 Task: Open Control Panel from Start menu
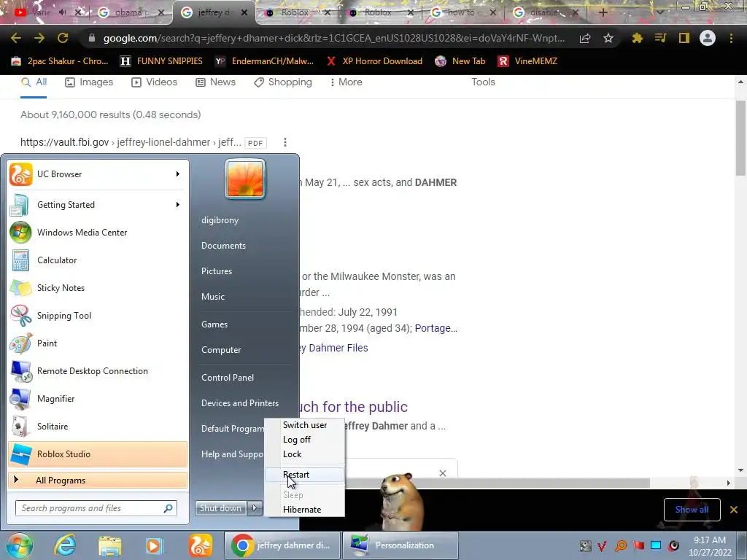tap(228, 378)
